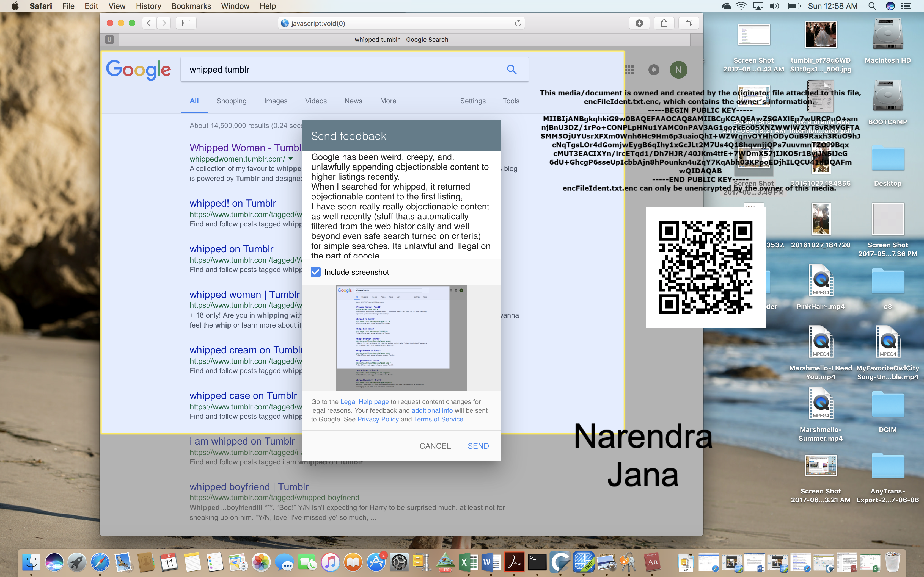Screen dimensions: 924x577
Task: Click the Safari share icon
Action: pos(664,23)
